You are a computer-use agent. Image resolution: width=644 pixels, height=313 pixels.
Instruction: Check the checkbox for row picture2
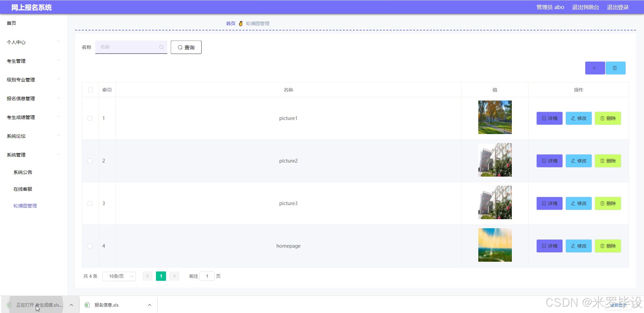pos(90,161)
